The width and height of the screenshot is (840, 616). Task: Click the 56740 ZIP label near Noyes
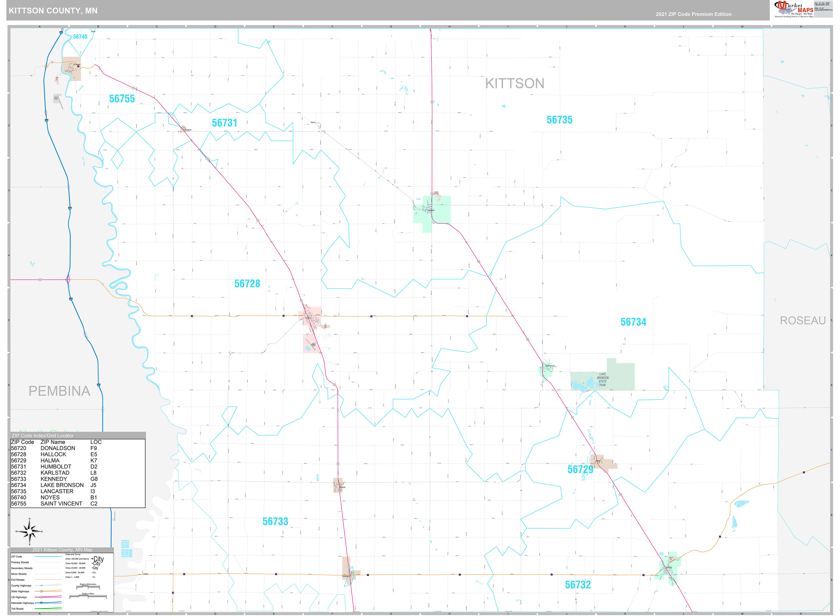tap(80, 36)
